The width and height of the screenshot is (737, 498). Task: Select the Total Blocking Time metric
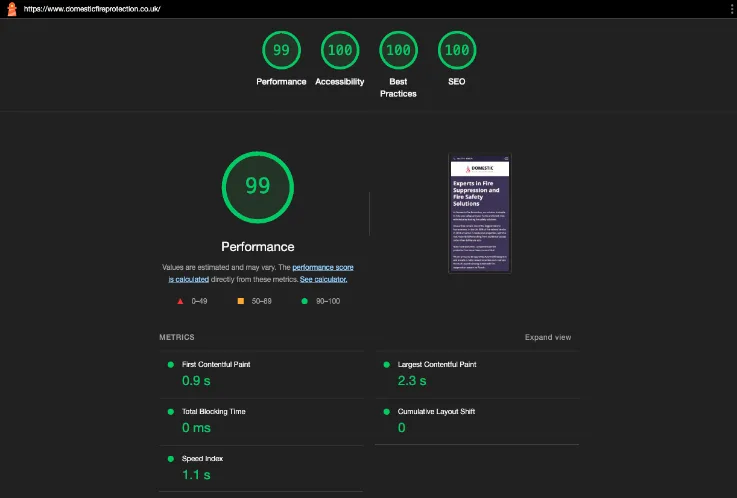point(261,421)
